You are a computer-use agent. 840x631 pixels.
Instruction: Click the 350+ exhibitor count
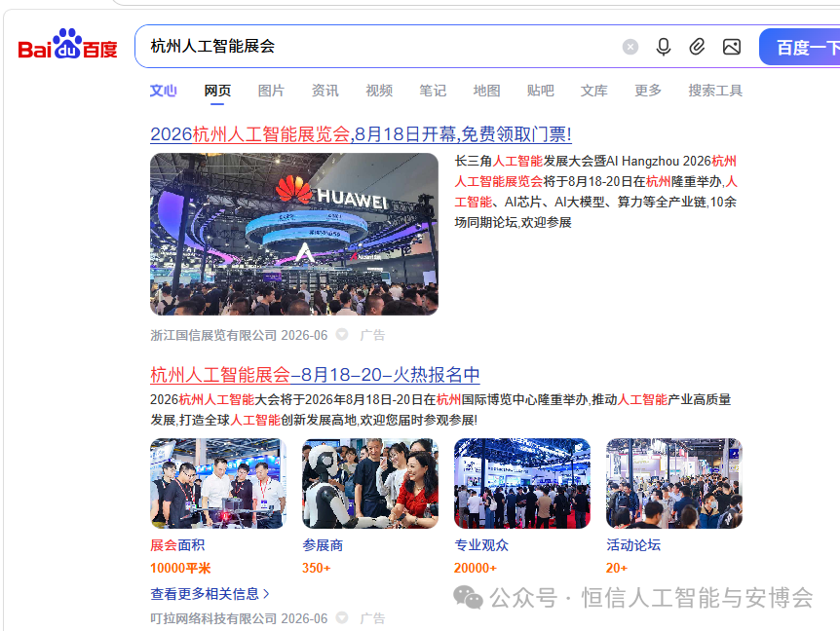point(316,568)
